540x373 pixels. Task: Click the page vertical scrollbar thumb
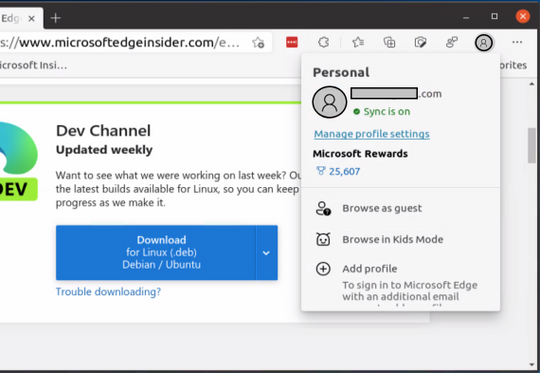[x=532, y=145]
